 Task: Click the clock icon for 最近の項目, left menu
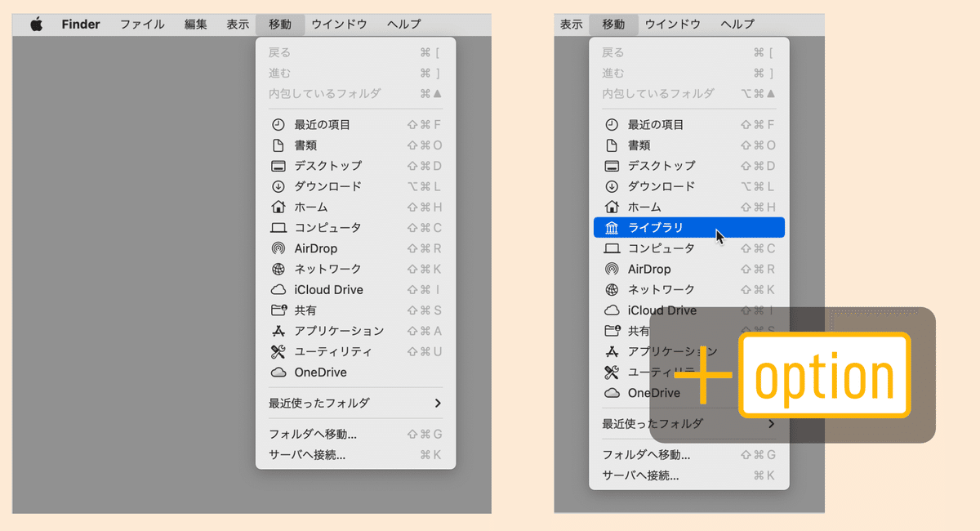click(278, 125)
